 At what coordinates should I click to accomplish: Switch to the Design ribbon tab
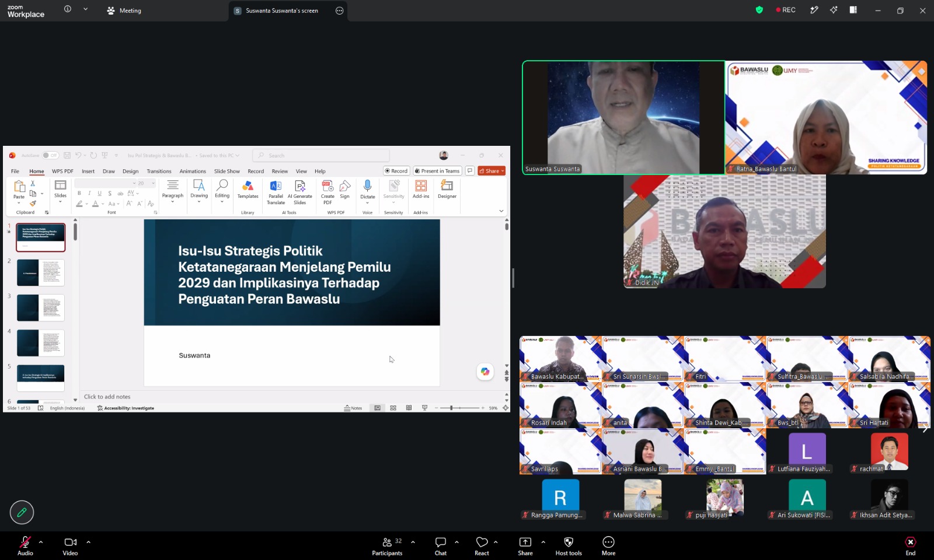[130, 171]
